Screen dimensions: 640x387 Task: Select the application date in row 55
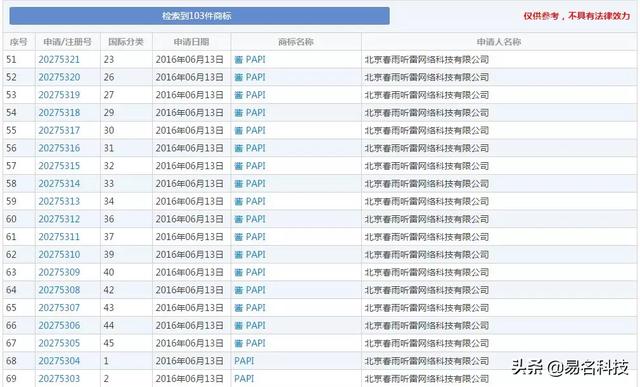189,131
